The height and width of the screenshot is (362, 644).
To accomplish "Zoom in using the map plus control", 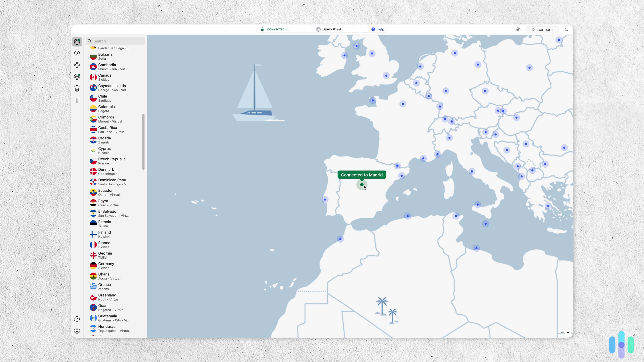I will (568, 333).
